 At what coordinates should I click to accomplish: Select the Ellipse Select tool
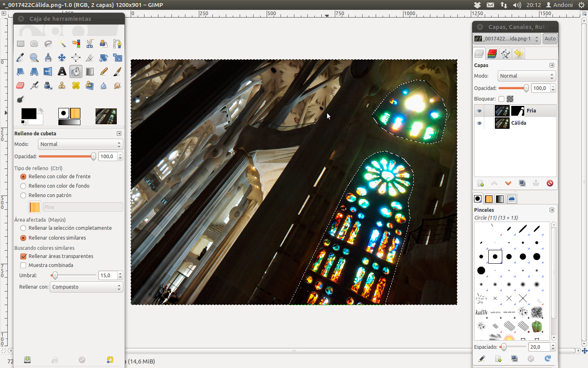(x=34, y=44)
